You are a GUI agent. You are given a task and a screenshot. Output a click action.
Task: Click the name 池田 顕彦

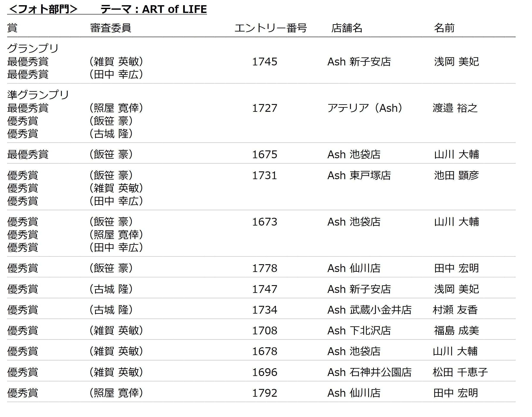[456, 175]
